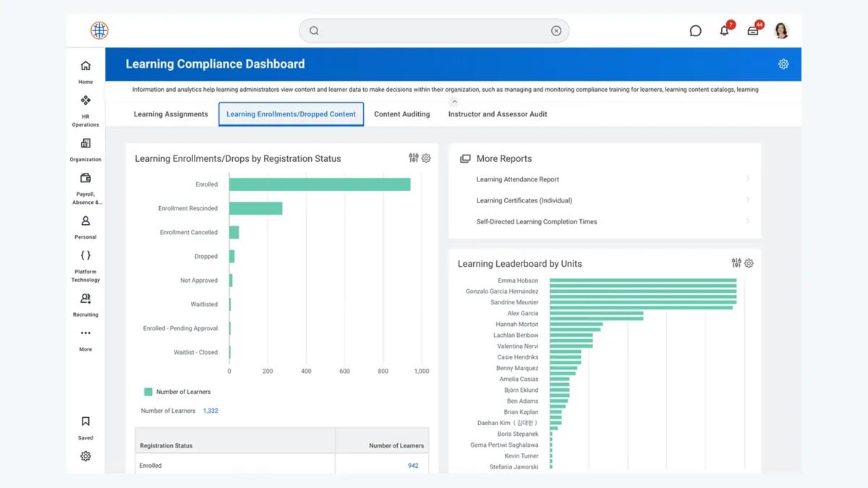This screenshot has width=868, height=488.
Task: Clear the search field with X icon
Action: 556,31
